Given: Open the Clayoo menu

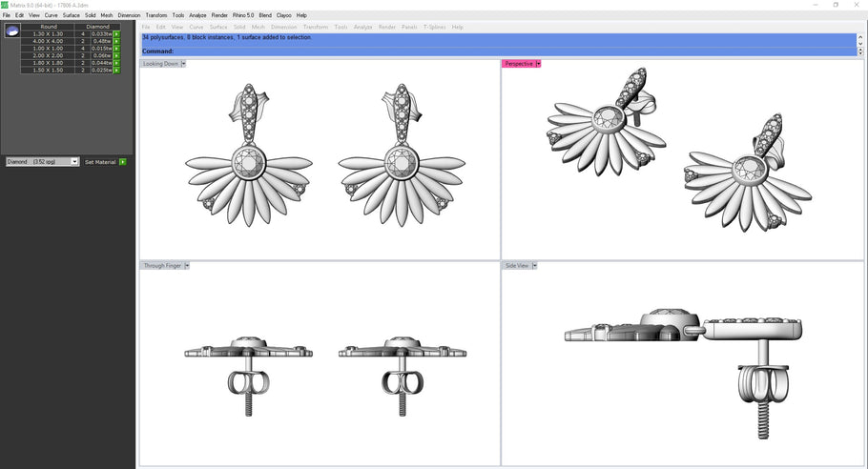Looking at the screenshot, I should [284, 15].
